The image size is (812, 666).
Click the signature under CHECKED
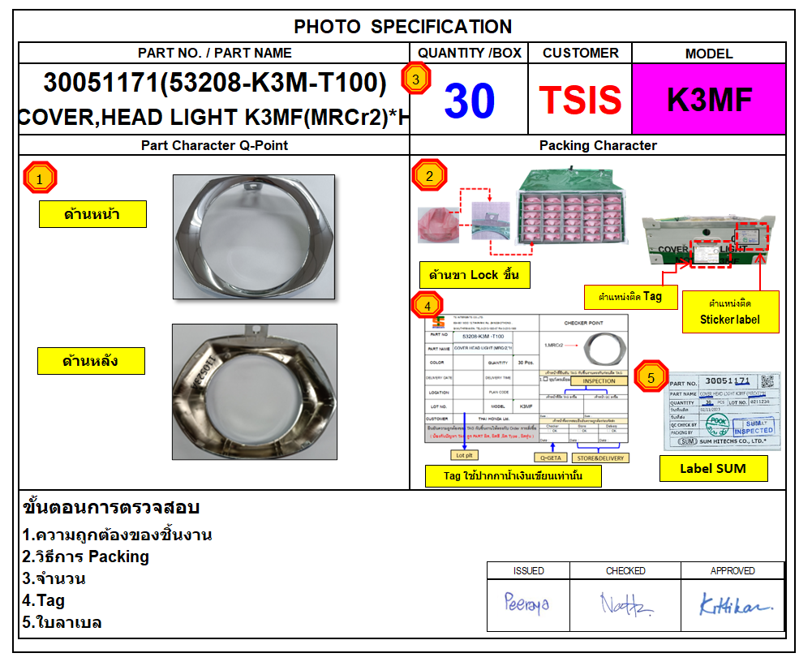coord(626,604)
